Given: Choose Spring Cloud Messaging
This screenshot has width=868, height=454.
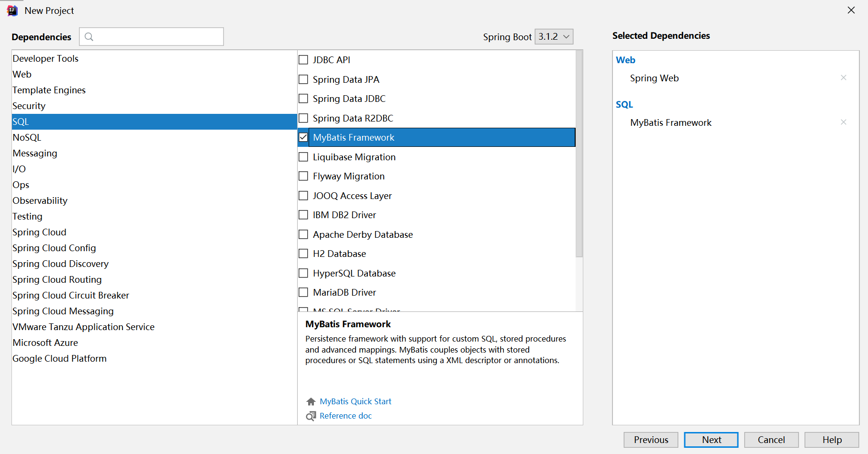Looking at the screenshot, I should (154, 311).
